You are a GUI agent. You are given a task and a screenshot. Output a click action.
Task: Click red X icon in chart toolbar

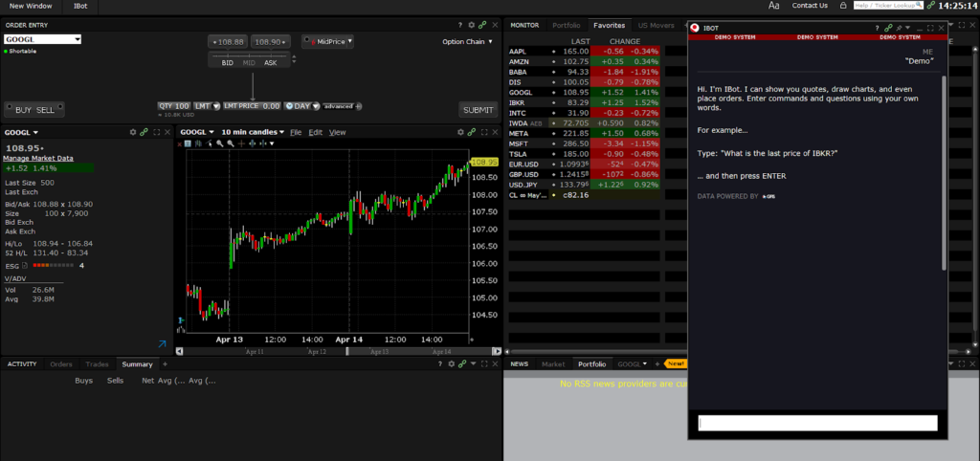(179, 143)
